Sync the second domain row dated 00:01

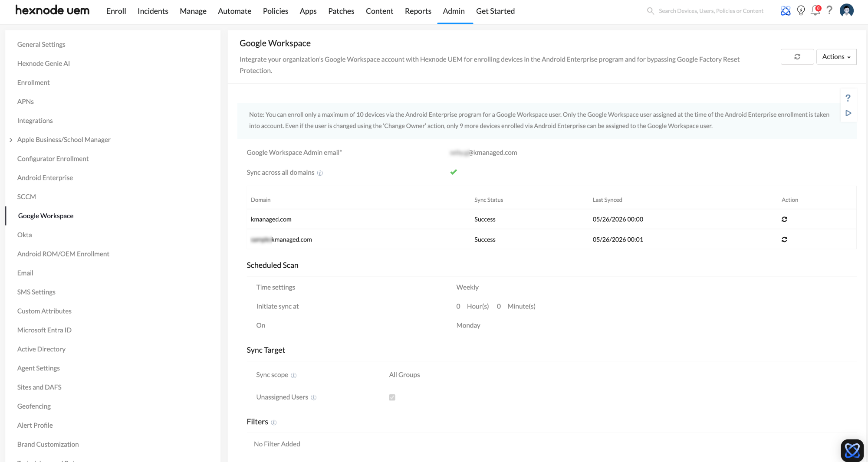tap(784, 239)
